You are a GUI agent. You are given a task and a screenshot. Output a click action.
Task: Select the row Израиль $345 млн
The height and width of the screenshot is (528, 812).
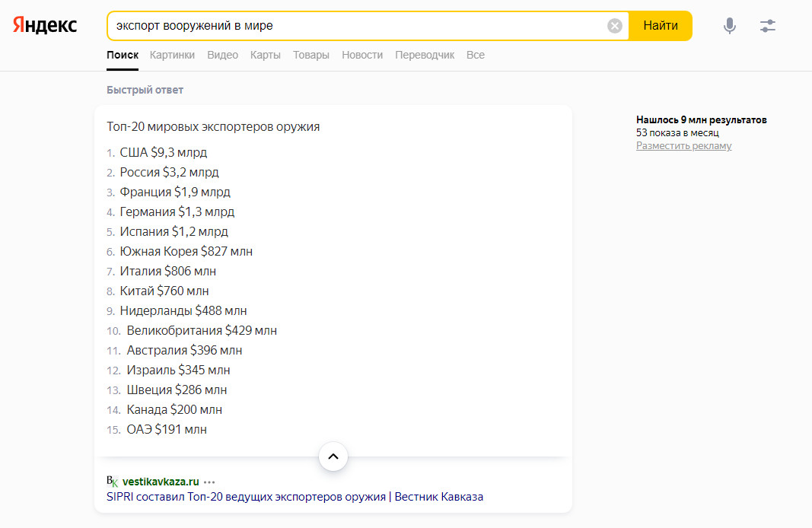coord(178,370)
